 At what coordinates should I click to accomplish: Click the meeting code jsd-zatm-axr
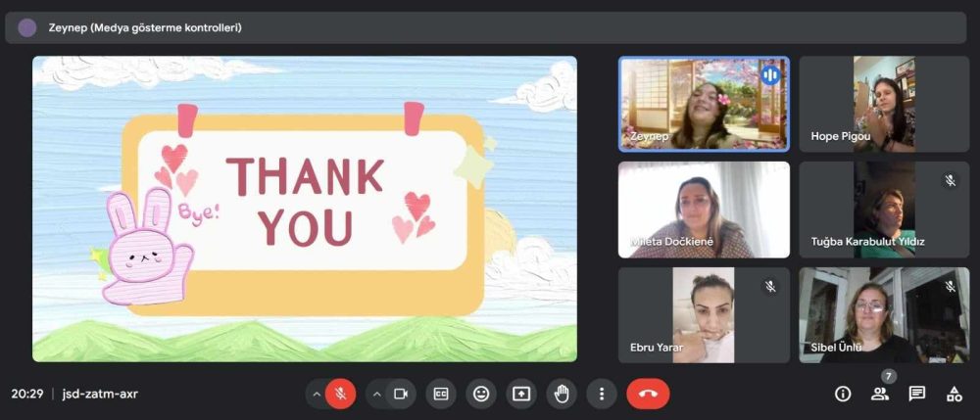100,395
